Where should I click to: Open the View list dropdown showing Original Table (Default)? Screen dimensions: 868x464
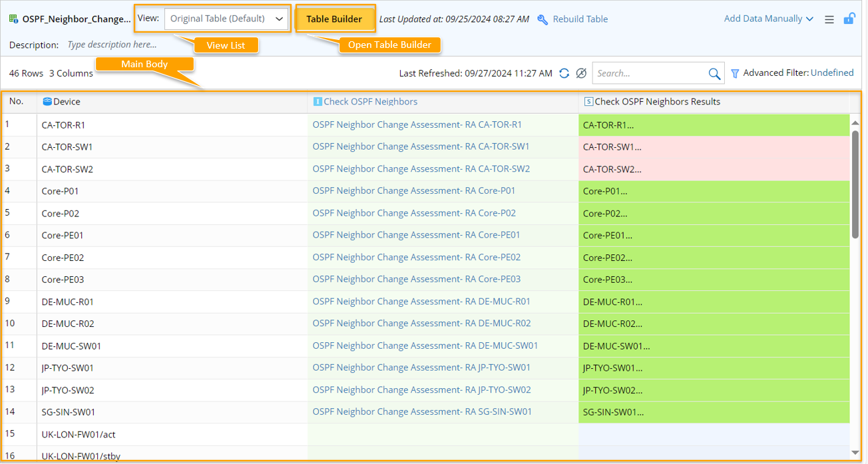226,18
